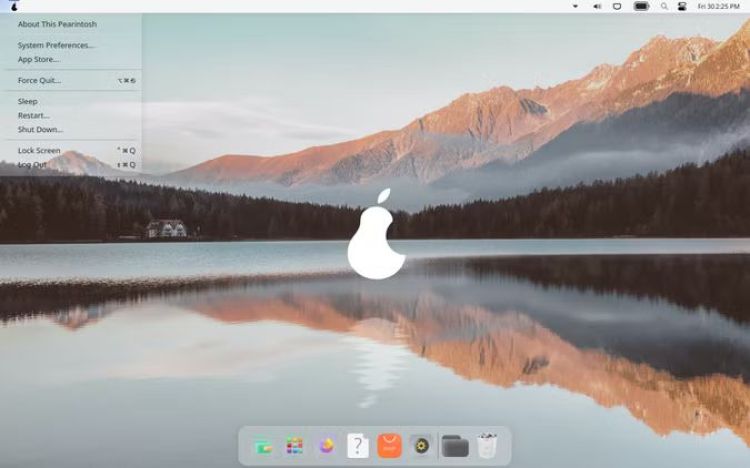
Task: Choose Force Quit from the menu
Action: [39, 80]
